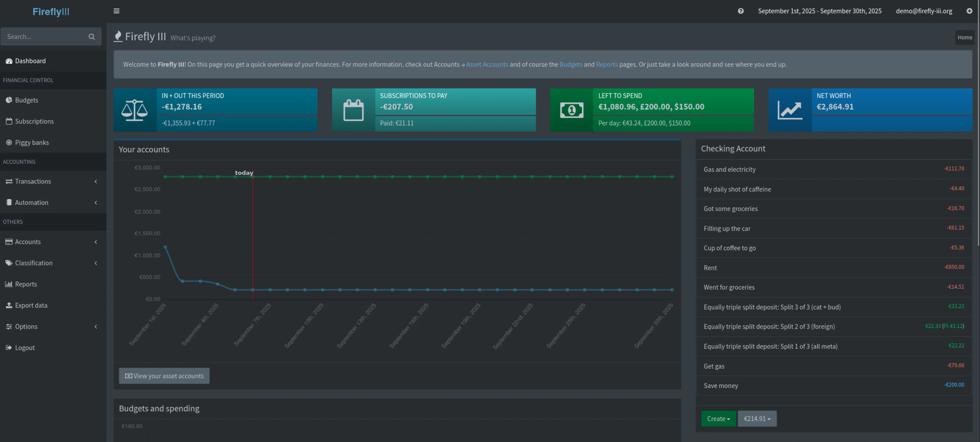Image resolution: width=980 pixels, height=442 pixels.
Task: Open the Split 3 of 3 (cat + bud) deposit
Action: 772,307
